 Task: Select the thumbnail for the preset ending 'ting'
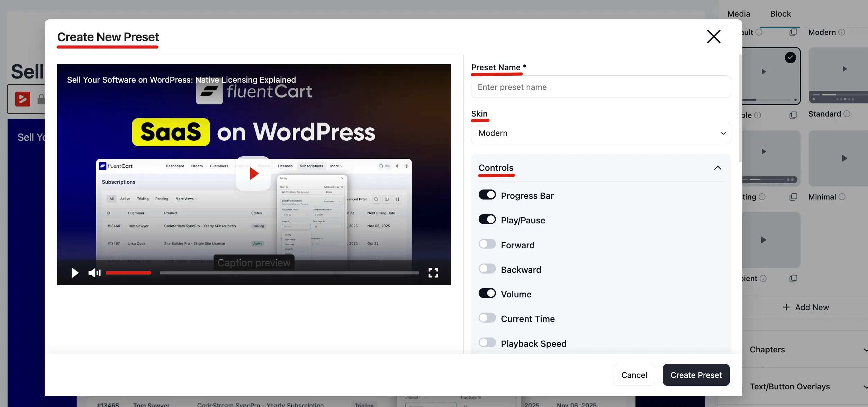click(x=771, y=158)
